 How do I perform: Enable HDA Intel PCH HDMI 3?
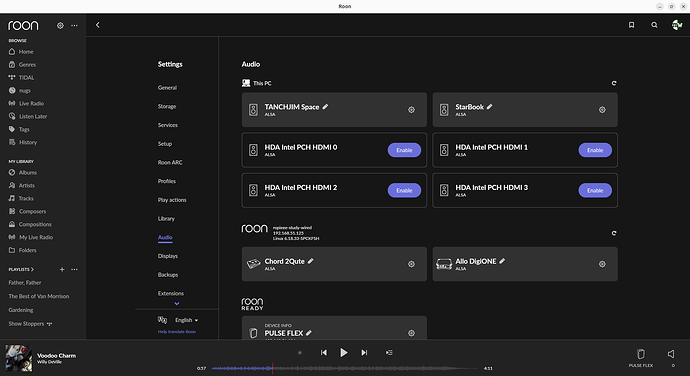point(595,191)
